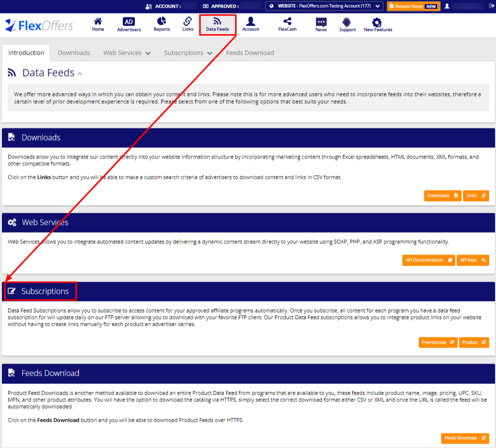
Task: Open the News speech bubble icon
Action: (321, 22)
